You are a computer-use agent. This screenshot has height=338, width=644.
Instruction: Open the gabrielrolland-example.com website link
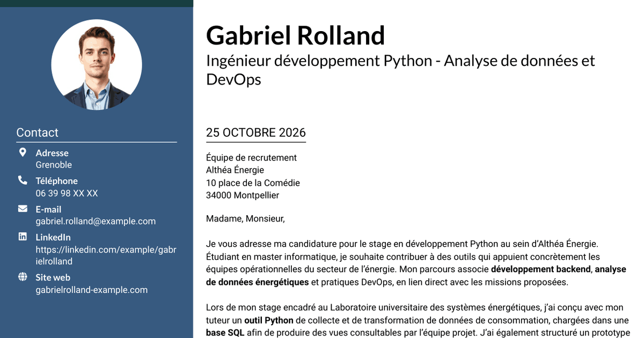coord(92,290)
